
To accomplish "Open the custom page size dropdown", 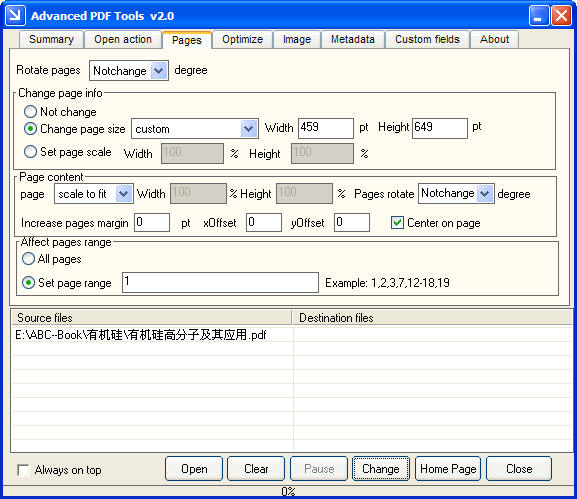I will click(249, 129).
